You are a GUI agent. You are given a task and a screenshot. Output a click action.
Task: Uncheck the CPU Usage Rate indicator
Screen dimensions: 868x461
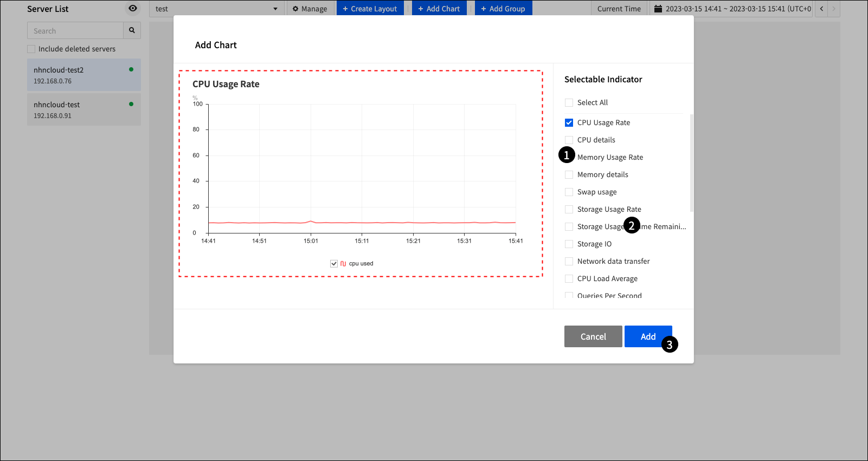pyautogui.click(x=569, y=123)
